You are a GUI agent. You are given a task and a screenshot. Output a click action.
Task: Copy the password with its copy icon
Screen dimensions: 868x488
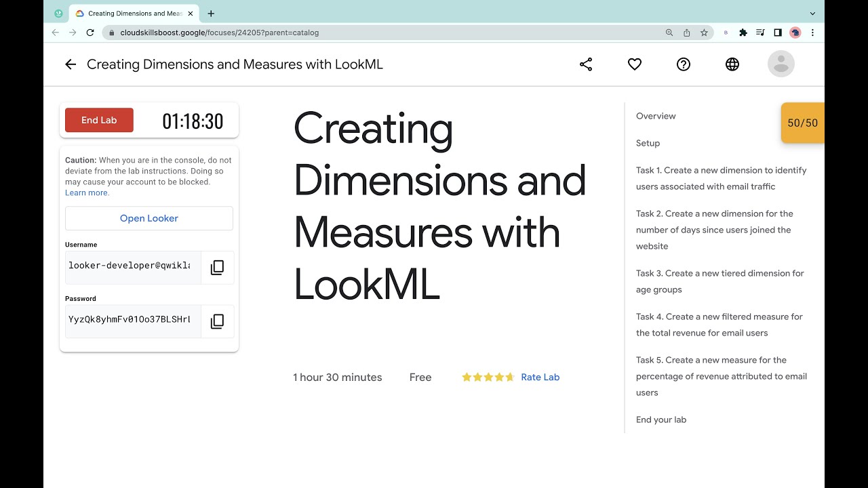(x=217, y=321)
